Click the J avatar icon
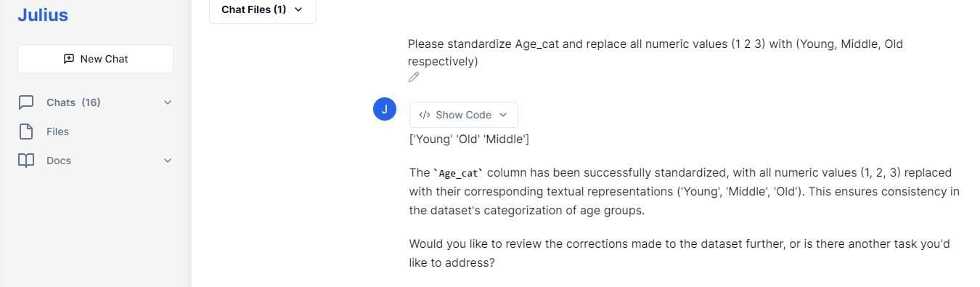This screenshot has height=287, width=980. pos(385,109)
